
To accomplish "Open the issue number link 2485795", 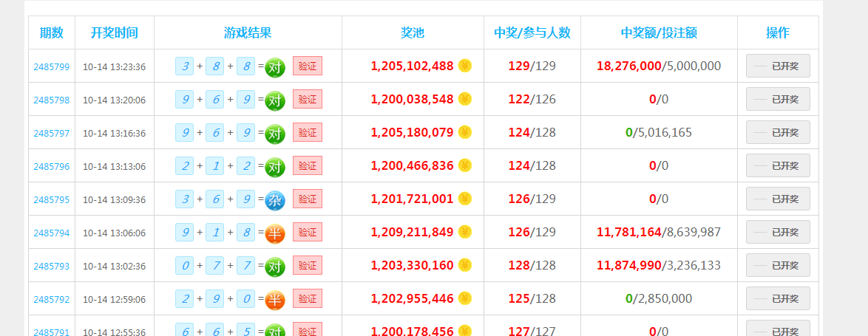I will [52, 199].
